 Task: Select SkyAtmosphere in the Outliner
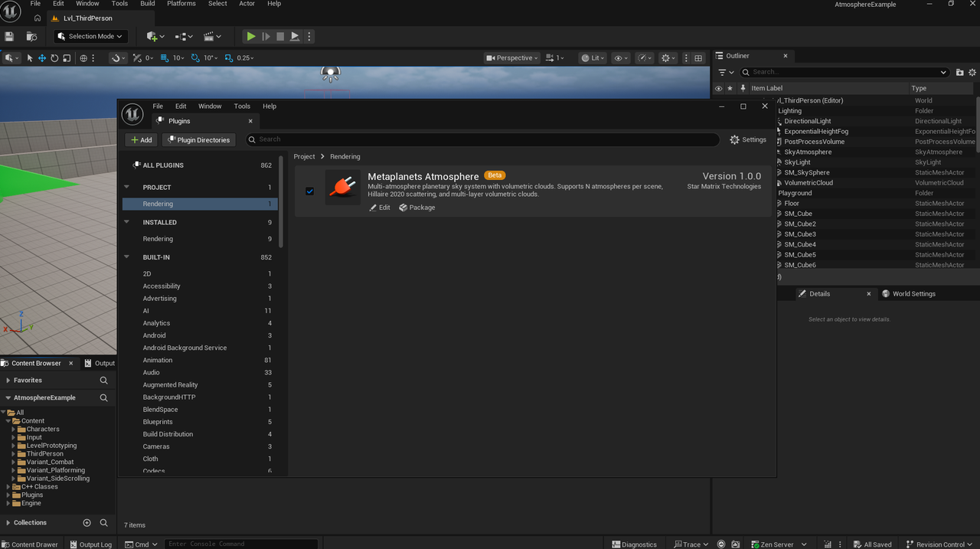pos(808,152)
